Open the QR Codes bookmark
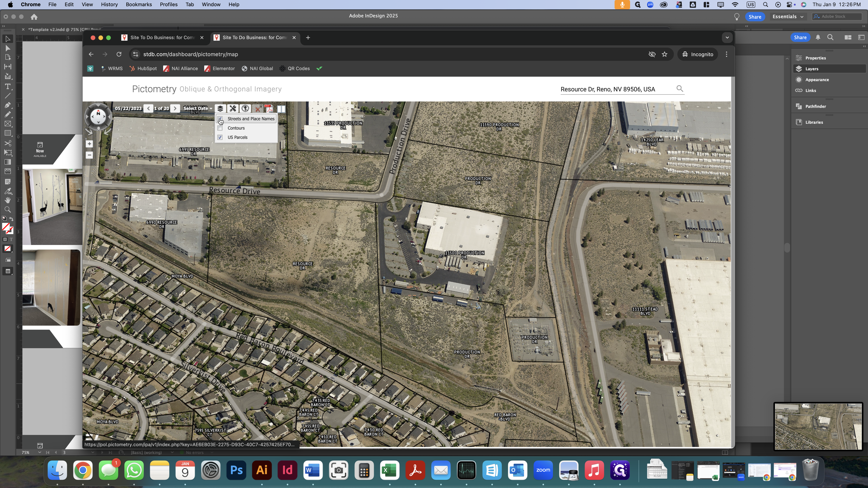Screen dimensions: 868x488 (295, 68)
